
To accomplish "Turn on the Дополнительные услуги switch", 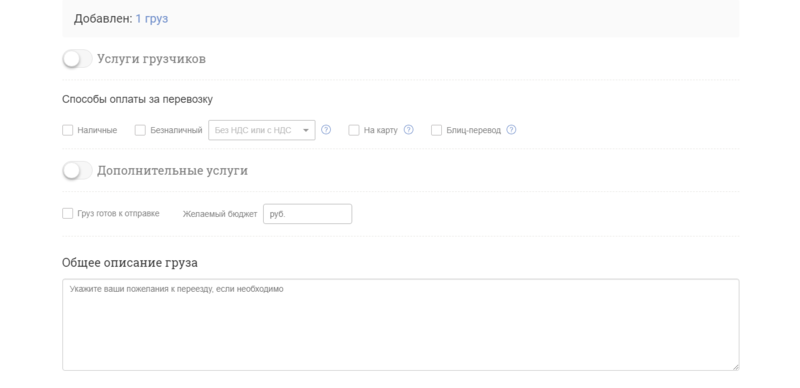I will (77, 171).
